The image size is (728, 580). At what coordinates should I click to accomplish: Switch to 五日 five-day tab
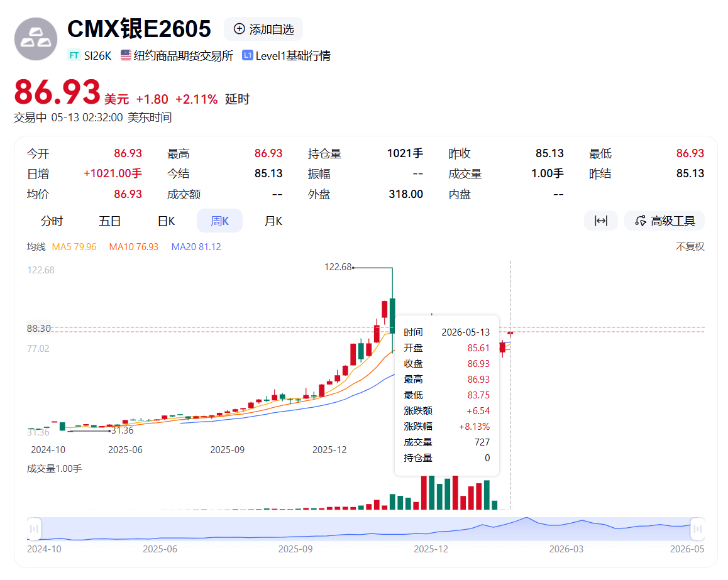[109, 221]
